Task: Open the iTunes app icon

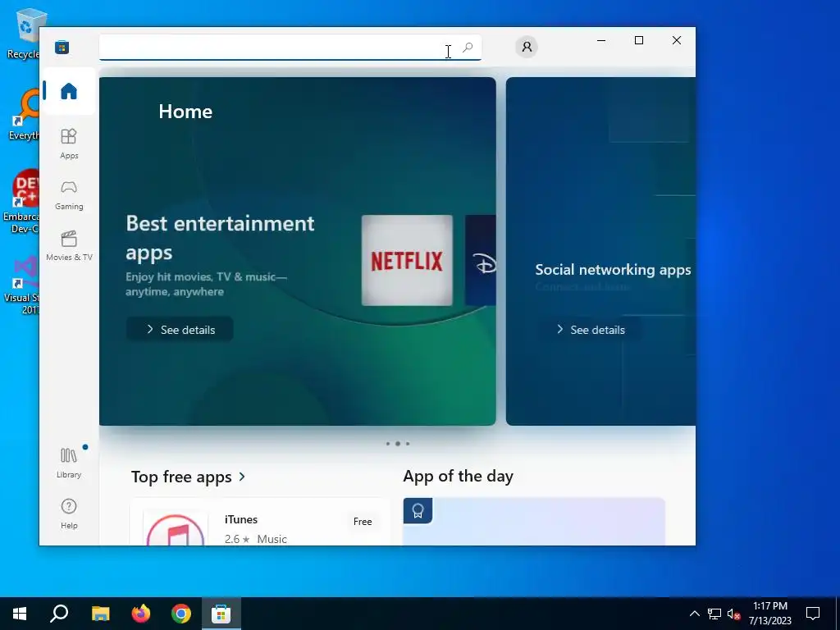Action: pos(176,529)
